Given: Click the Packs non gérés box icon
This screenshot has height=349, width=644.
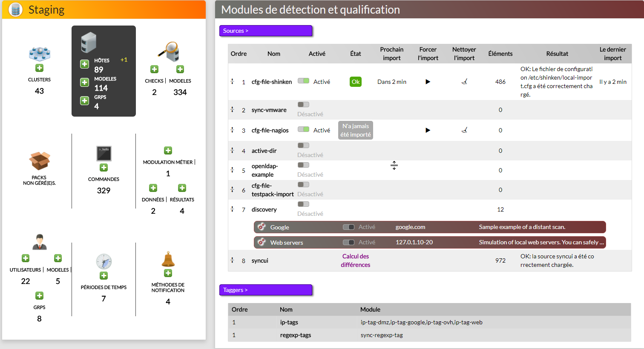Looking at the screenshot, I should [39, 161].
